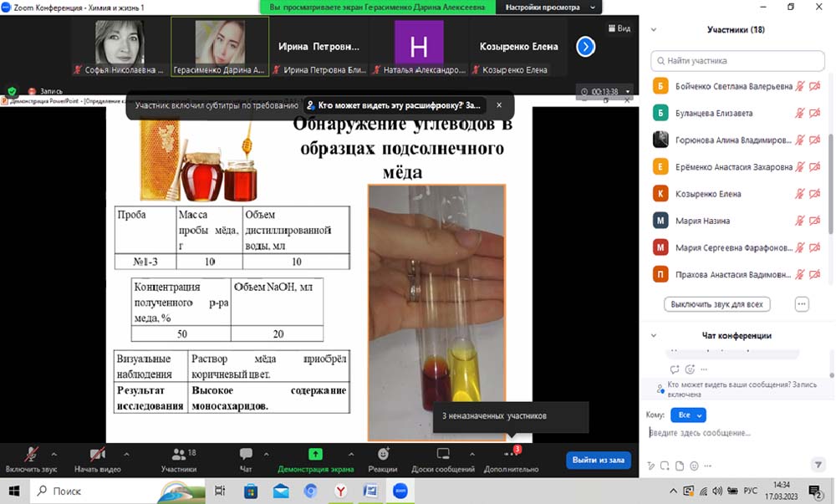This screenshot has width=836, height=504.
Task: Click the send message arrow in chat
Action: pos(818,465)
